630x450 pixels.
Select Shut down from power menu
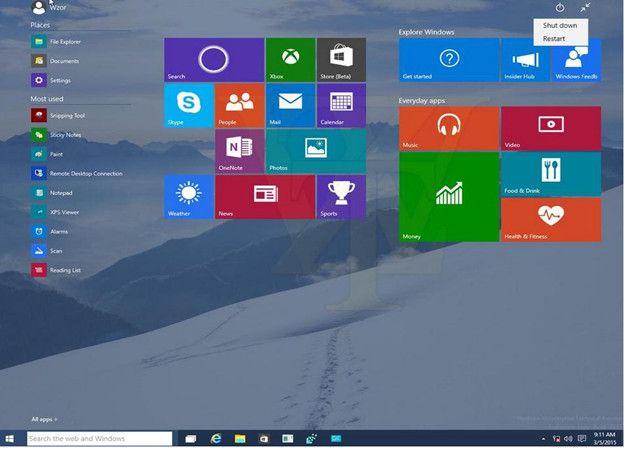tap(559, 25)
